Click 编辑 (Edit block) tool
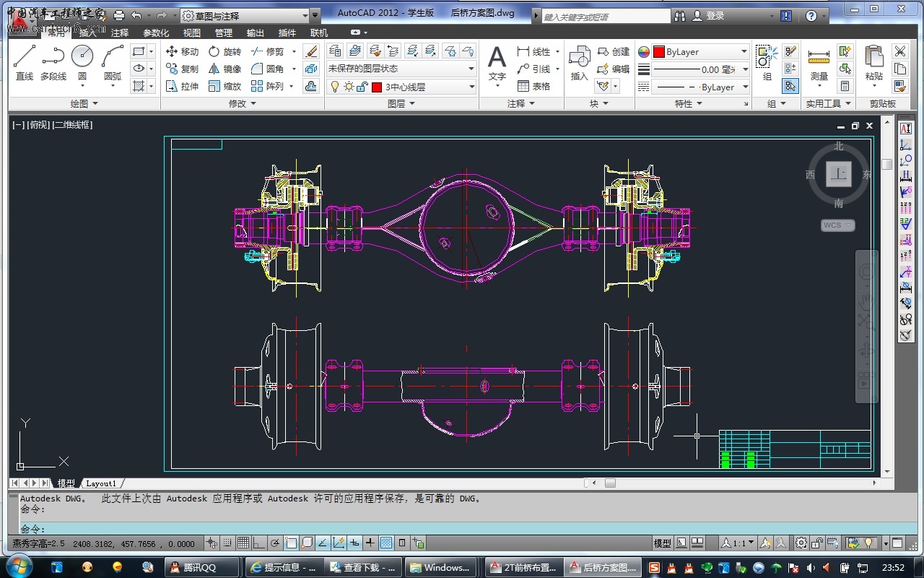This screenshot has width=924, height=578. coord(614,69)
